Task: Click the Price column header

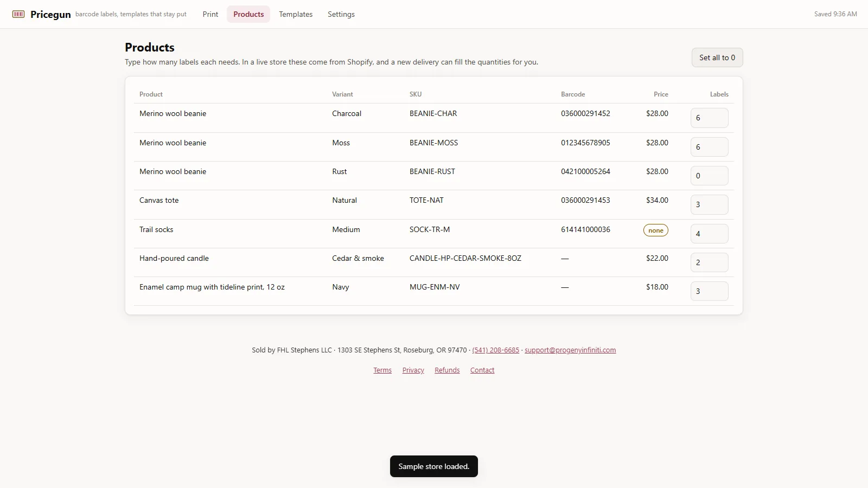Action: tap(661, 94)
